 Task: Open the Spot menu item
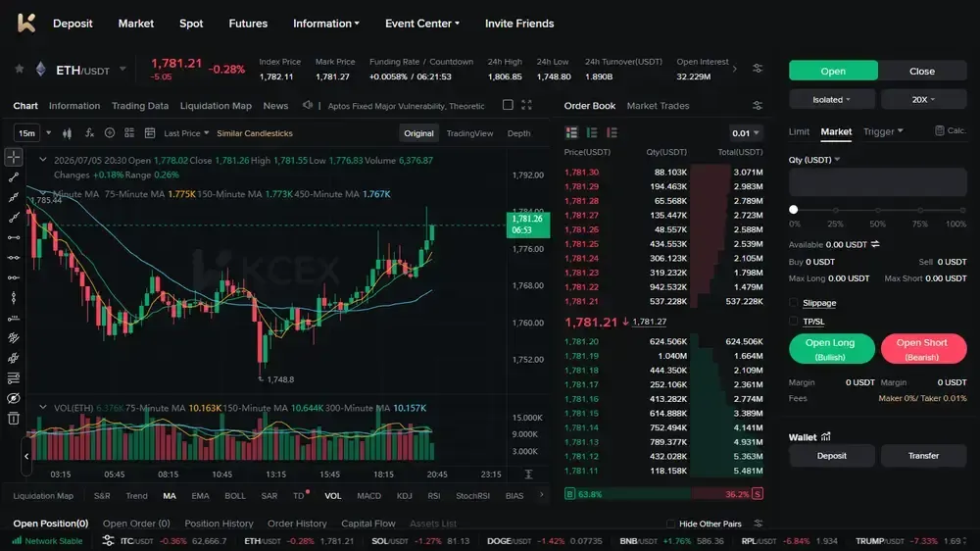pos(191,24)
